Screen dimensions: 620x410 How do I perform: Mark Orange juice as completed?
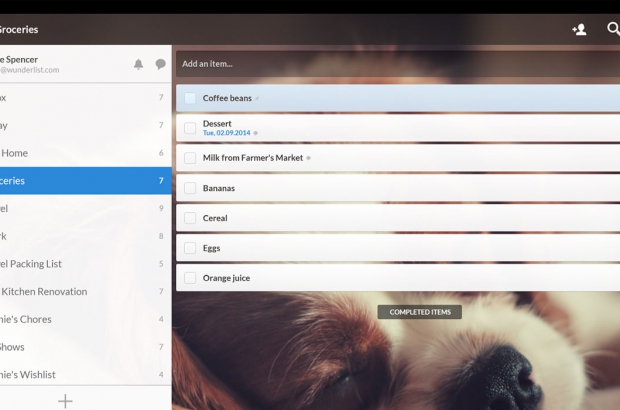click(x=190, y=278)
